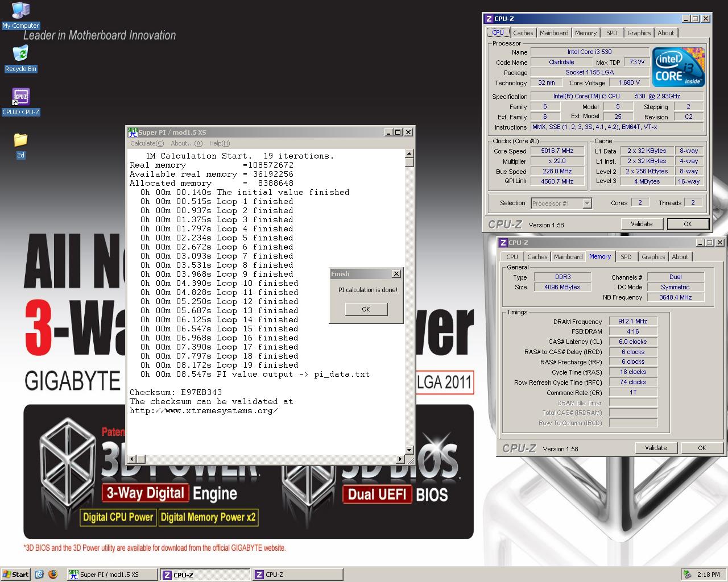
Task: Click the Bus Speed value 228.0 MHz
Action: pos(557,171)
